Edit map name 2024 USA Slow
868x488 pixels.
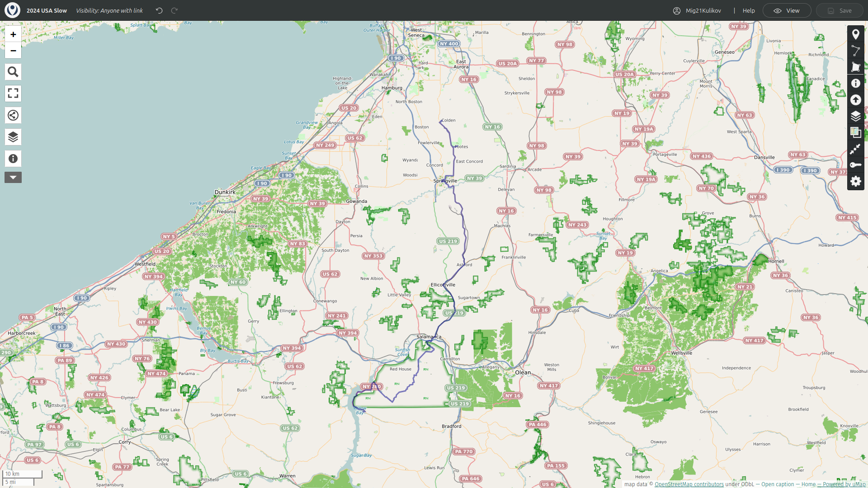click(x=47, y=10)
